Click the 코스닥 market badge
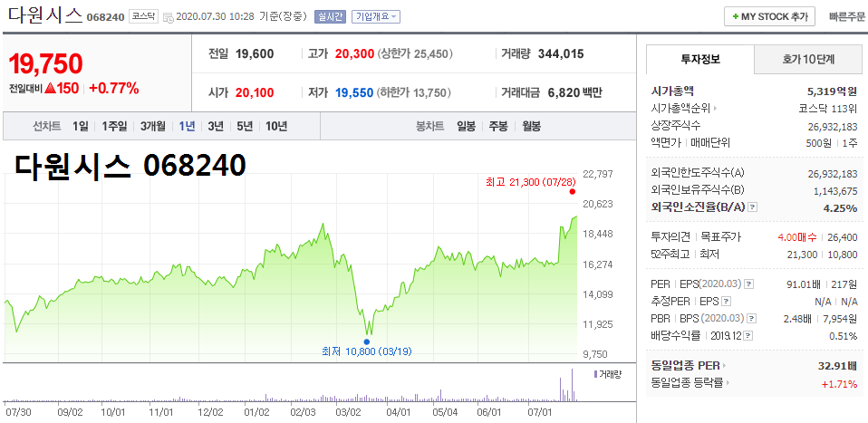The image size is (868, 423). [144, 16]
